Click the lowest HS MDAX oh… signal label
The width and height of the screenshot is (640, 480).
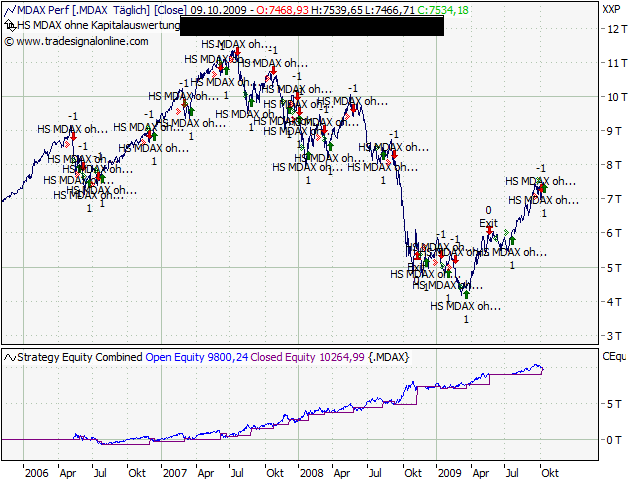coord(465,306)
